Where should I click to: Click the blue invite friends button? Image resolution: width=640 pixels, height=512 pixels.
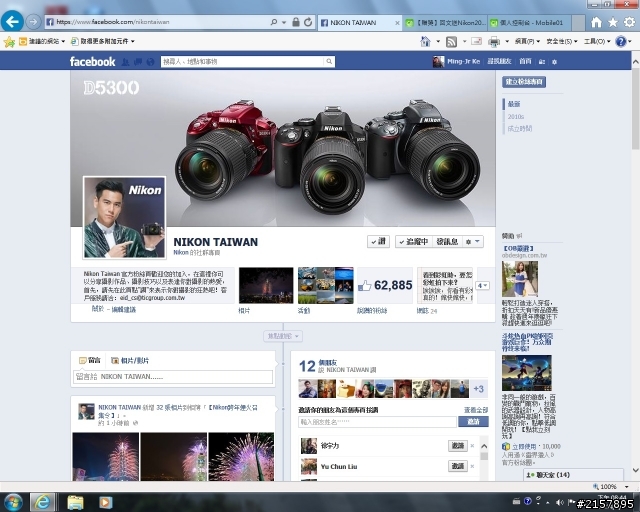[x=473, y=421]
